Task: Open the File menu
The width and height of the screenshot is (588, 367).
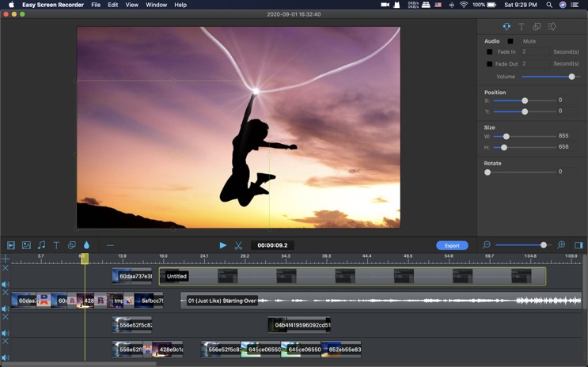Action: pyautogui.click(x=96, y=5)
